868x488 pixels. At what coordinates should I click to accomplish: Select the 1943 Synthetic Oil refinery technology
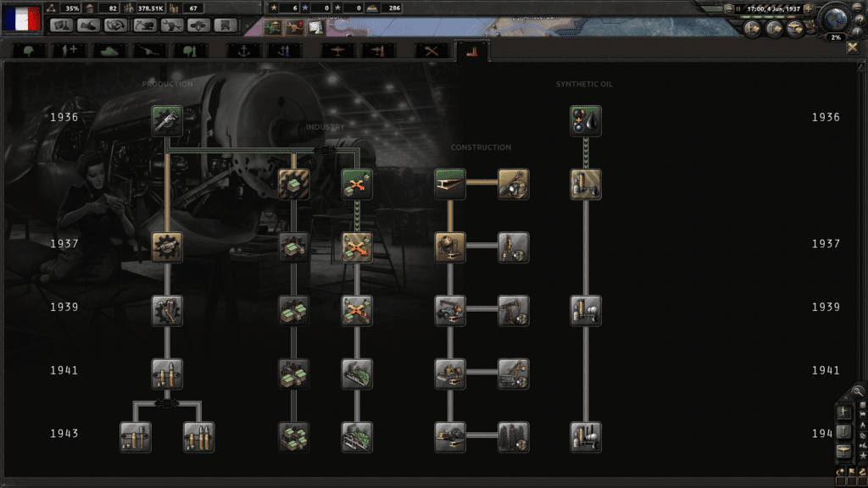tap(586, 436)
